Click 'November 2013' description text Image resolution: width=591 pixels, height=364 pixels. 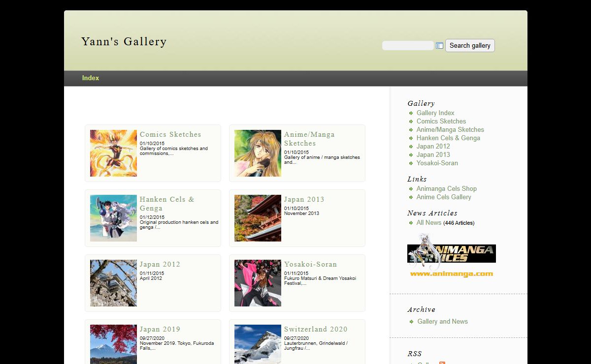tap(301, 213)
